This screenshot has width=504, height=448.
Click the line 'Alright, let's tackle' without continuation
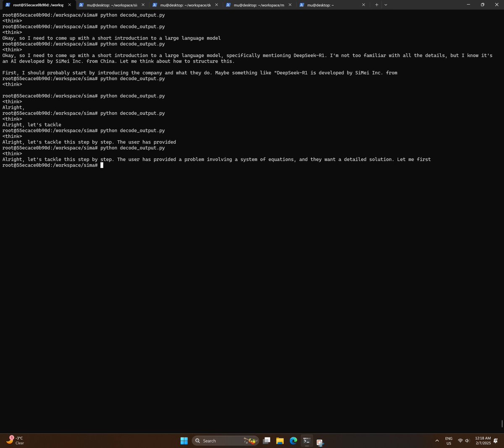click(x=32, y=125)
